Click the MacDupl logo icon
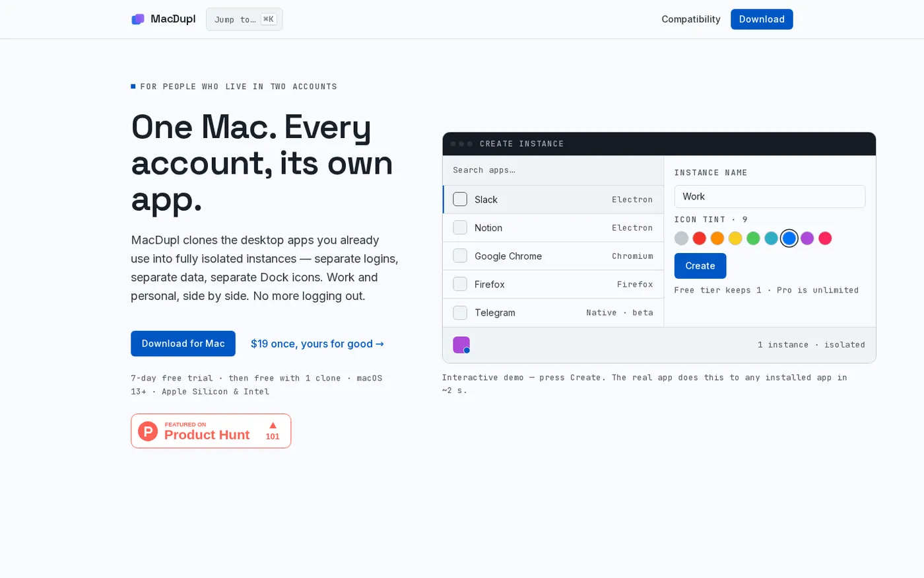Screen dimensions: 924x578 pos(138,19)
